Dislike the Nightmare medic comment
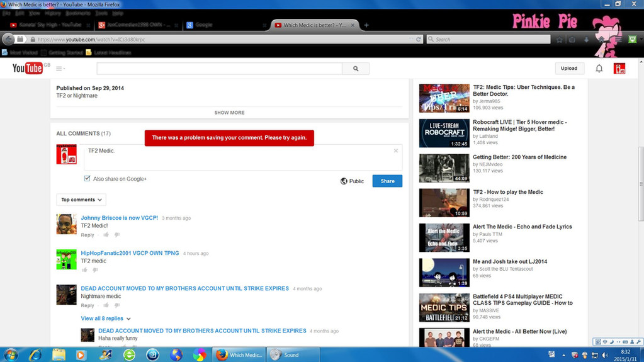Image resolution: width=644 pixels, height=362 pixels. click(x=117, y=305)
